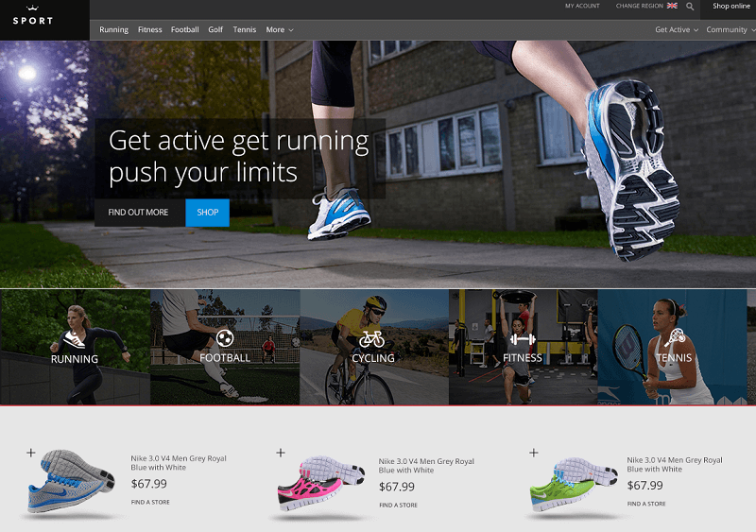
Task: Expand the More navigation dropdown
Action: point(280,29)
